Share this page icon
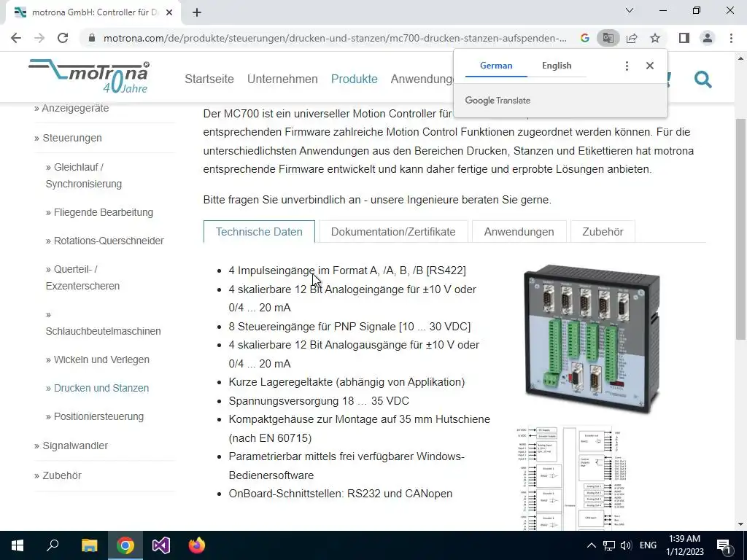The image size is (747, 560). click(632, 38)
